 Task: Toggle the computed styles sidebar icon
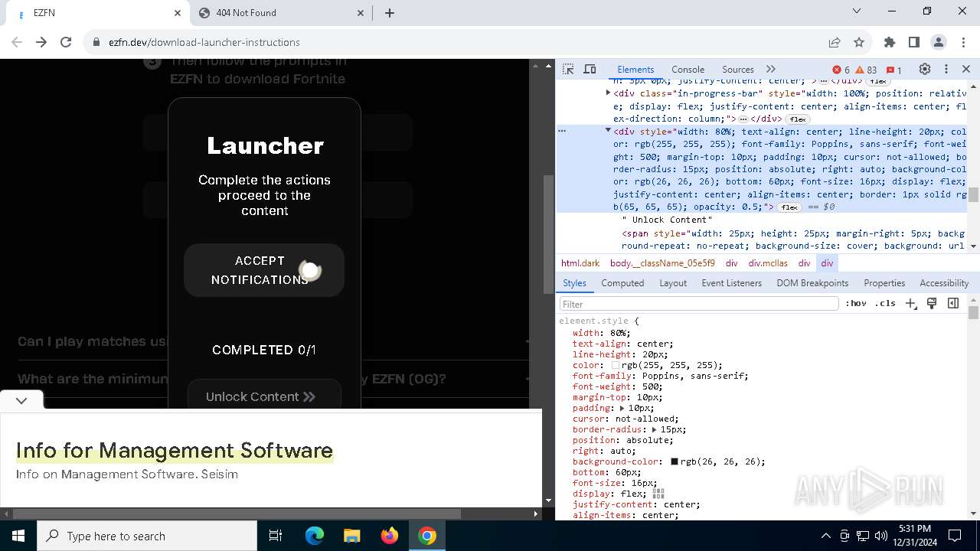(953, 304)
